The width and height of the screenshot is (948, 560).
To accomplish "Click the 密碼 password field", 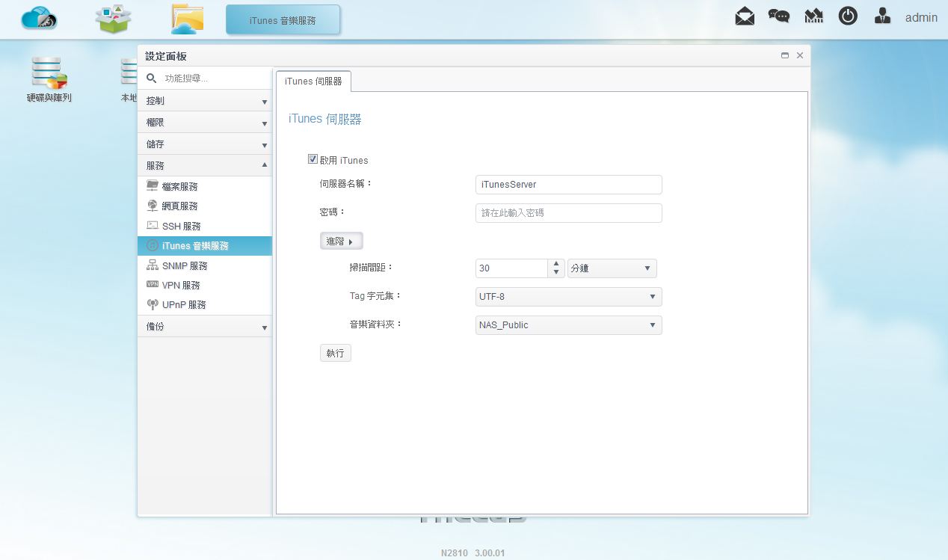I will tap(569, 213).
